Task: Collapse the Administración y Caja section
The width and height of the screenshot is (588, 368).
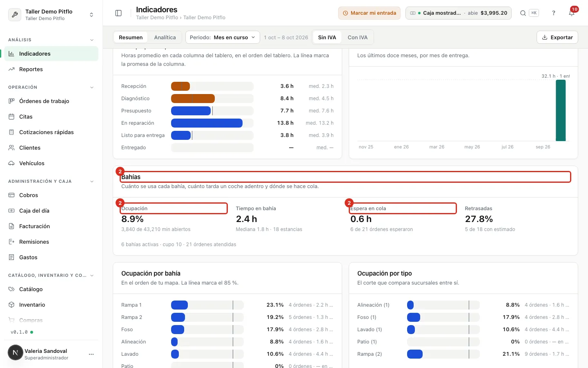Action: (91, 181)
